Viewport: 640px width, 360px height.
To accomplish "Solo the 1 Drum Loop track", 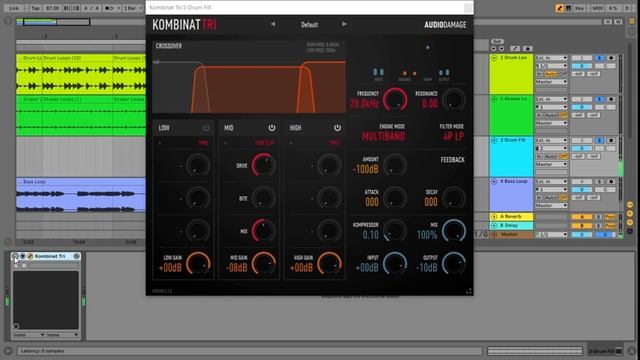I will coord(599,58).
